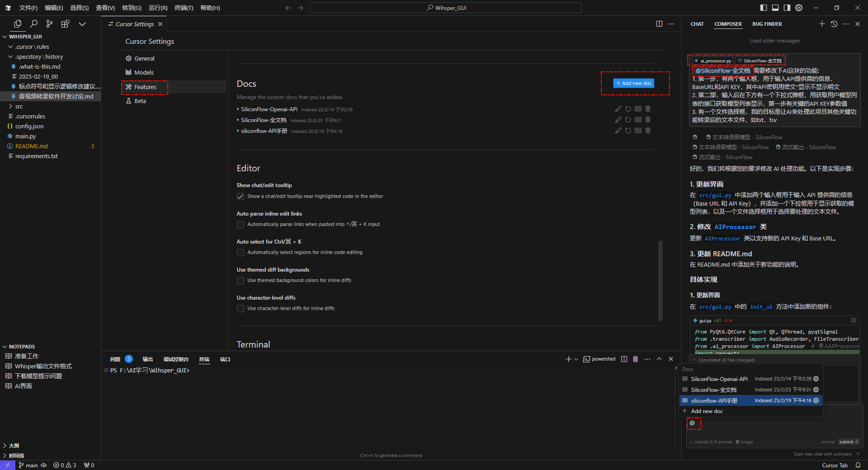868x470 pixels.
Task: Focus the Whisper_GUI command center search
Action: [x=446, y=8]
